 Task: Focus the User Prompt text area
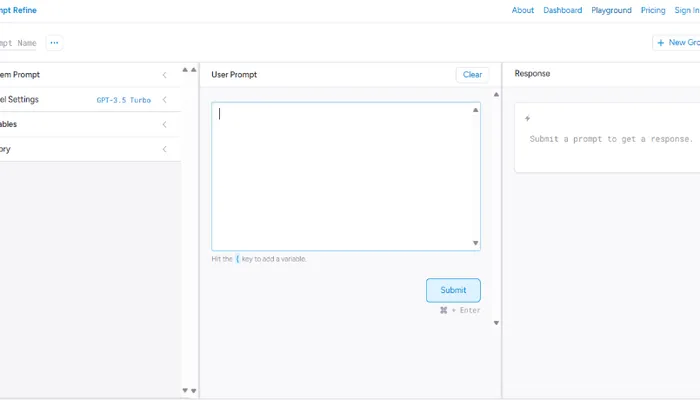point(340,175)
